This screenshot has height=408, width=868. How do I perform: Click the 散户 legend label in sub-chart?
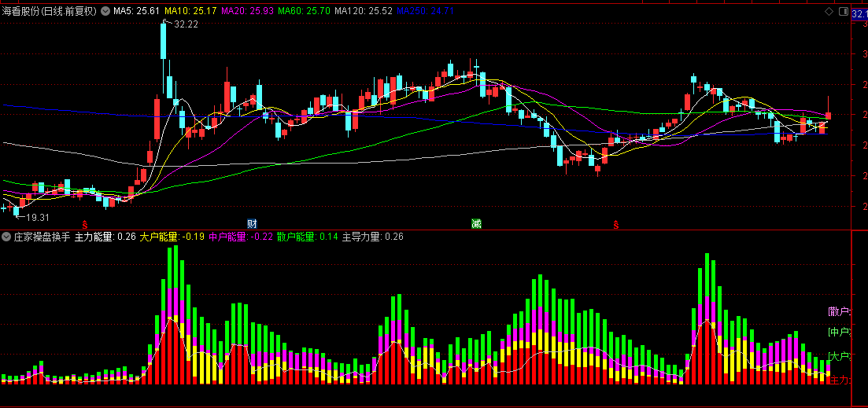840,311
